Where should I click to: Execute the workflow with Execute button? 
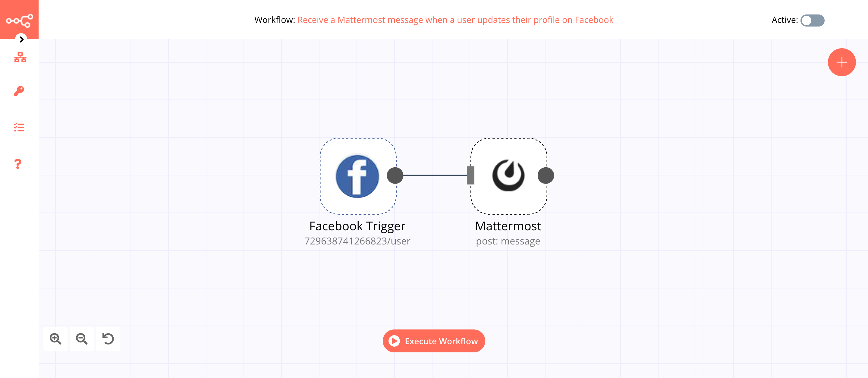click(x=434, y=341)
